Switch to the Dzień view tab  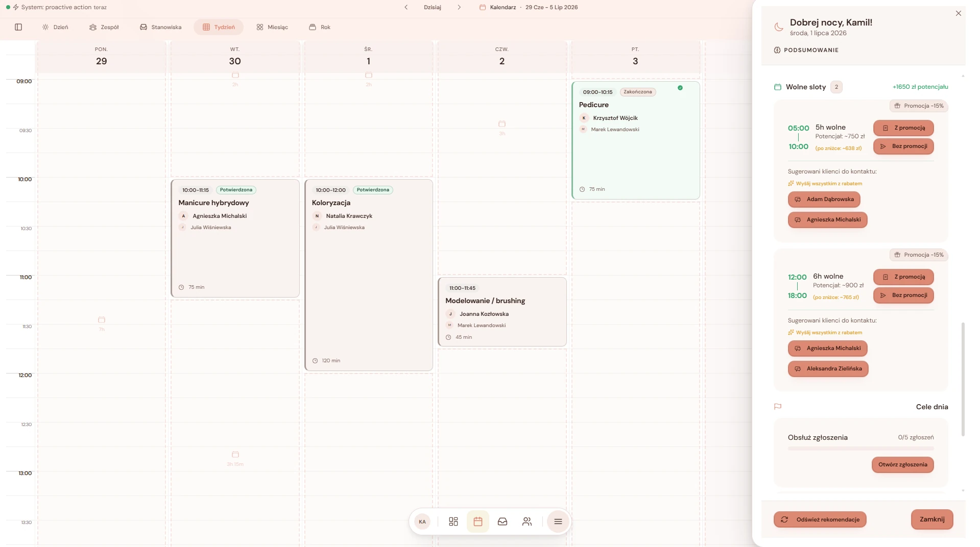55,27
